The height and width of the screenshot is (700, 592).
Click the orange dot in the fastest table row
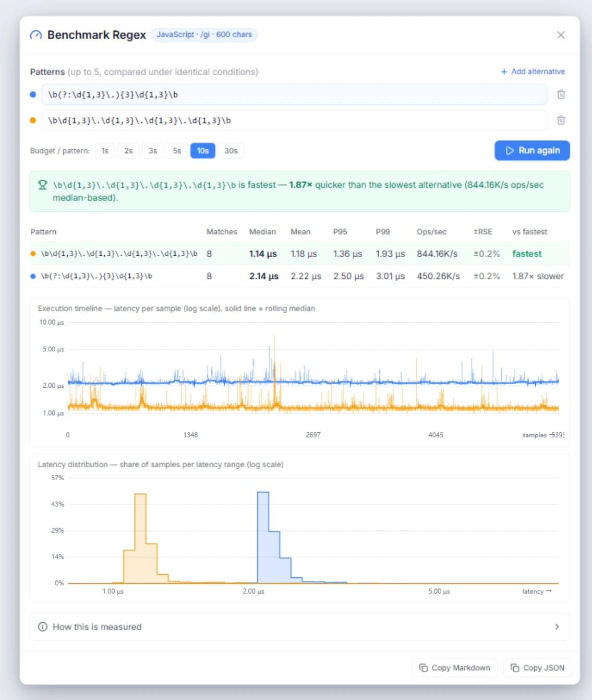33,254
